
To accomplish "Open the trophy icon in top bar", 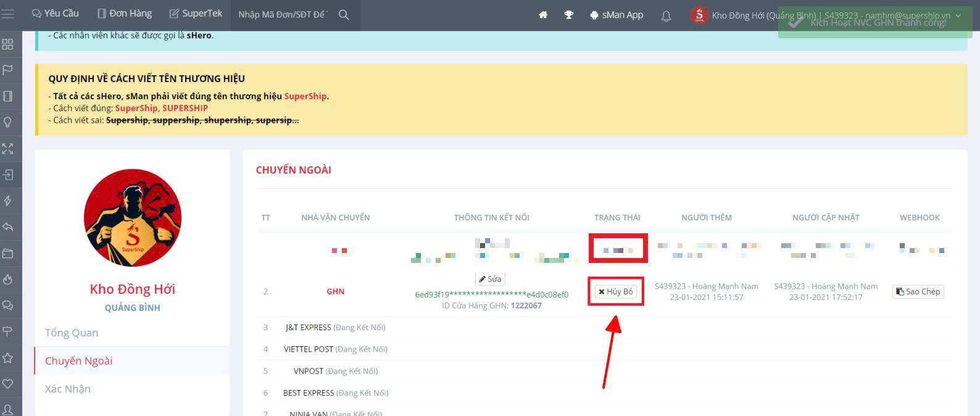I will (568, 15).
